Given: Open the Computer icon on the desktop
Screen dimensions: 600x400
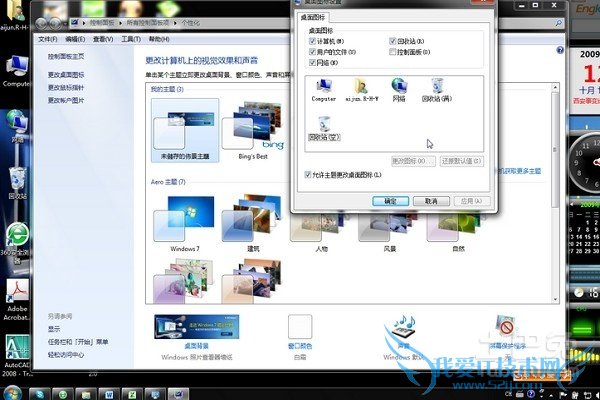Looking at the screenshot, I should coord(16,72).
